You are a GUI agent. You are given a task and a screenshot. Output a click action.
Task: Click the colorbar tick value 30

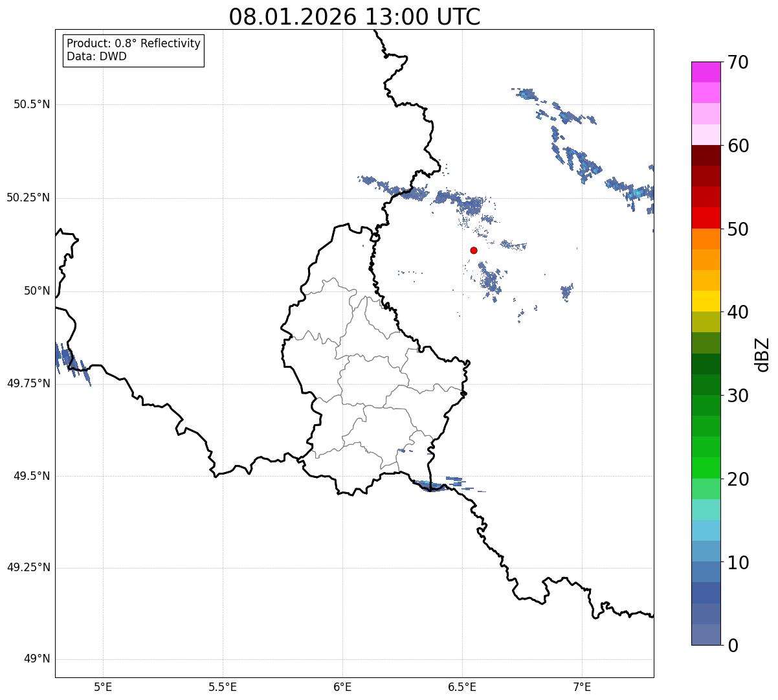(x=739, y=396)
